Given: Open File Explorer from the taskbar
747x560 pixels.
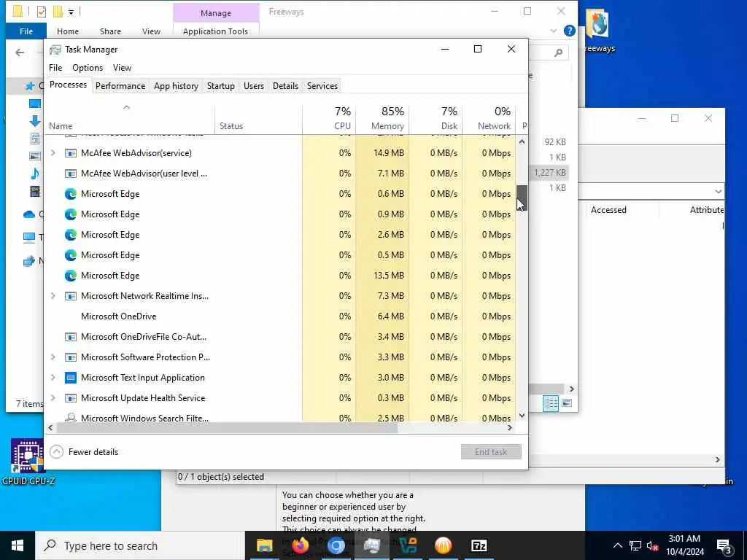Looking at the screenshot, I should tap(264, 545).
